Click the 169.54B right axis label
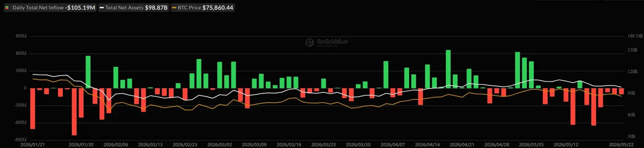Screen dimensions: 644x148 635,36
